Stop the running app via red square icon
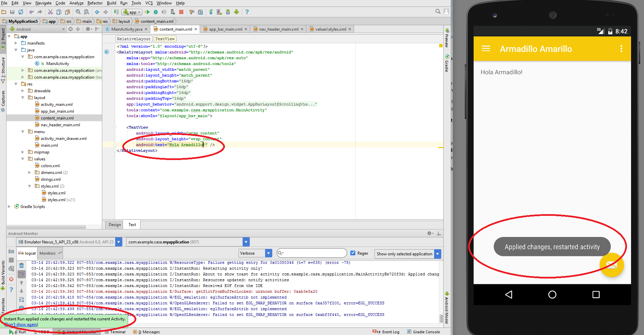Viewport: 644px width, 335px height. pyautogui.click(x=181, y=12)
